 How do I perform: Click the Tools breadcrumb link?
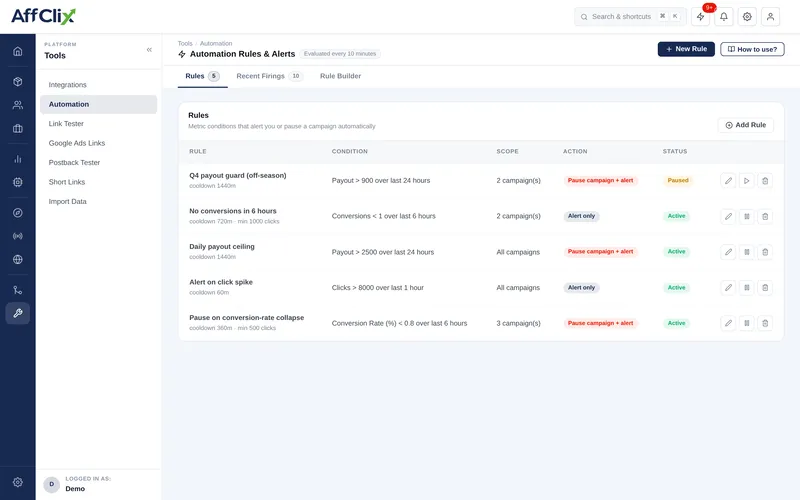tap(185, 43)
